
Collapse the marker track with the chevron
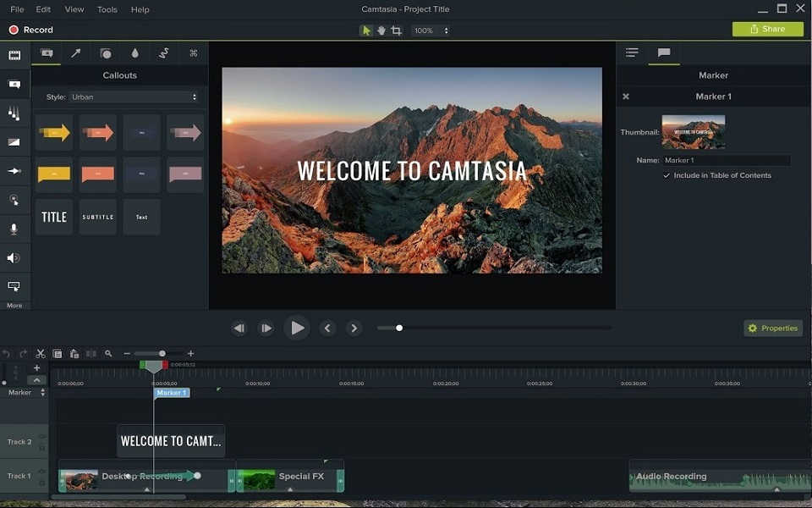[36, 380]
